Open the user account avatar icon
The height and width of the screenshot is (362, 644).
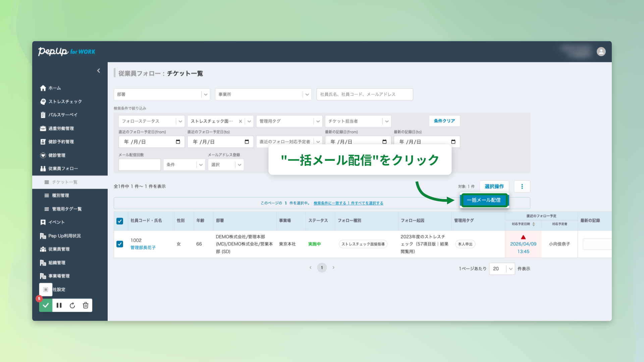point(601,52)
